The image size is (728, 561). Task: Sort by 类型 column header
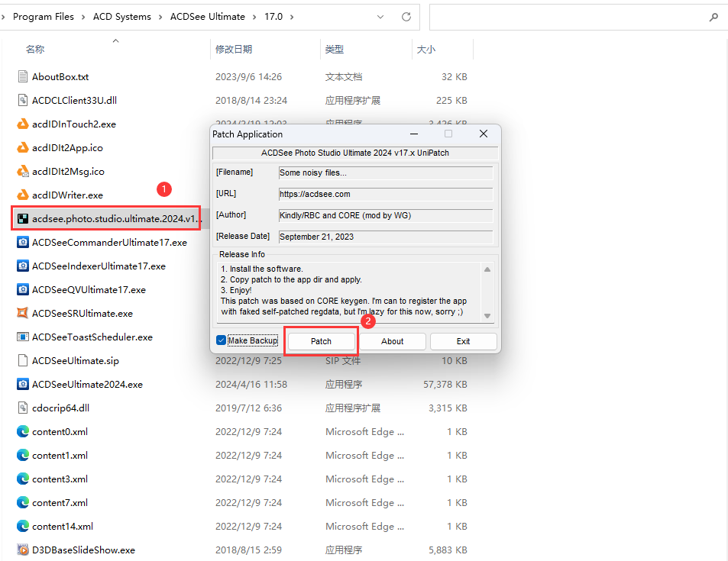[335, 49]
